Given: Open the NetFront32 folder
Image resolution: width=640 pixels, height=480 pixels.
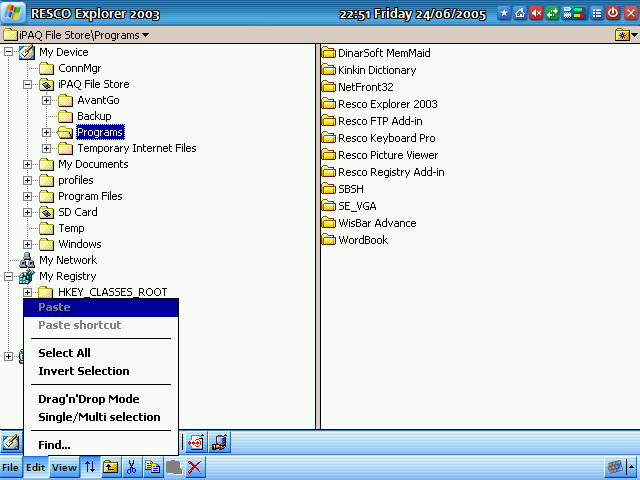Looking at the screenshot, I should [x=358, y=87].
